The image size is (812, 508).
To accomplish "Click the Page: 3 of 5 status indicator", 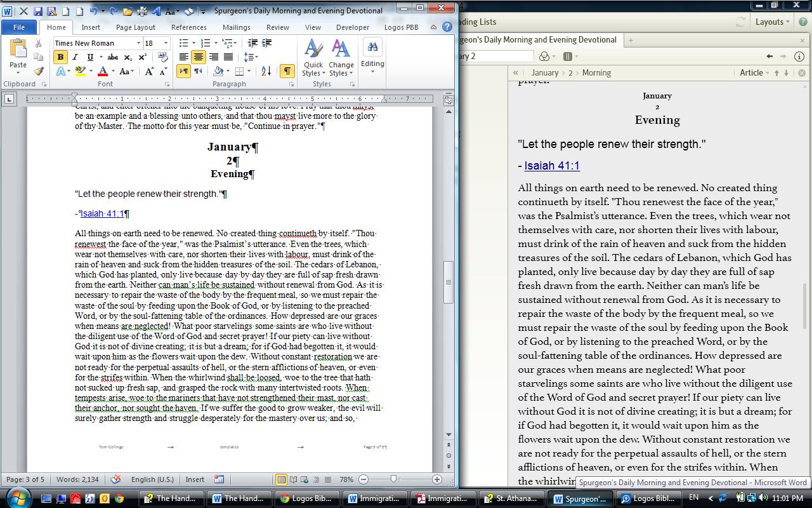I will [25, 479].
